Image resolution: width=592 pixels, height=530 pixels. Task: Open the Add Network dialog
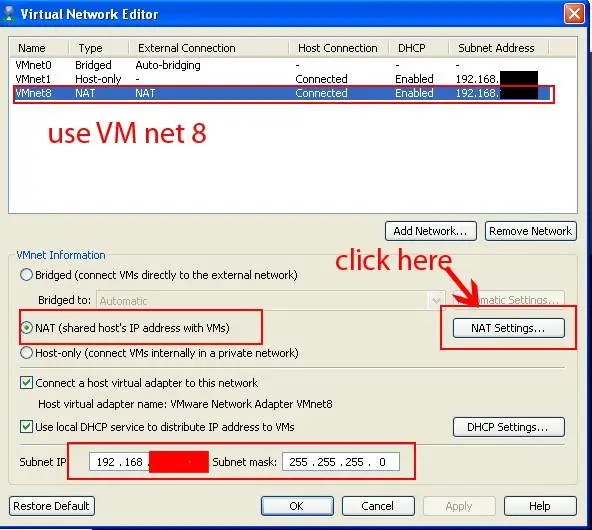point(431,231)
